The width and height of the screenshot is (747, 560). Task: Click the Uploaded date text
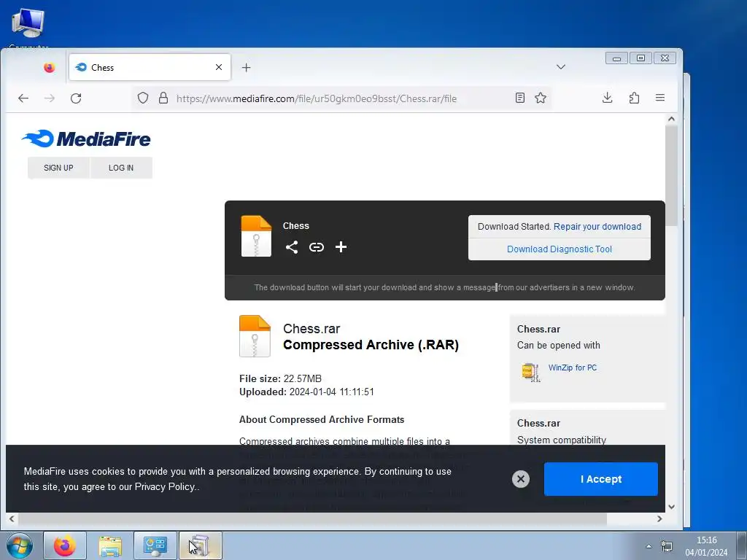click(306, 392)
